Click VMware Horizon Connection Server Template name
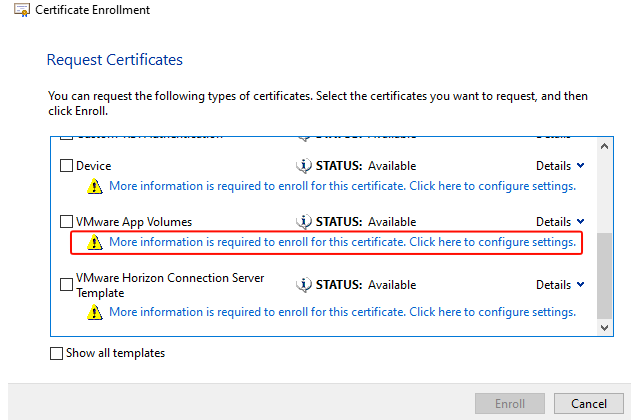Viewport: 631px width, 420px height. [170, 285]
